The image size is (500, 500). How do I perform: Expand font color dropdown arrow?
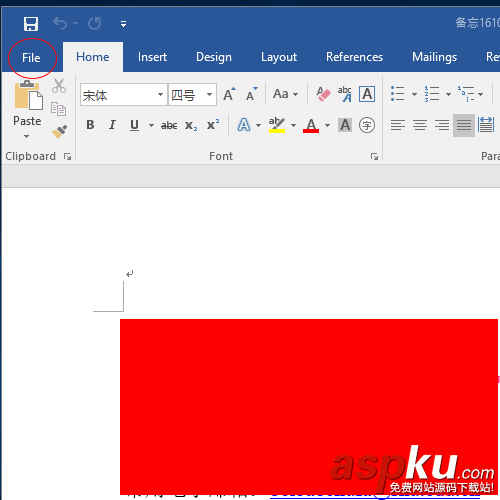click(327, 126)
